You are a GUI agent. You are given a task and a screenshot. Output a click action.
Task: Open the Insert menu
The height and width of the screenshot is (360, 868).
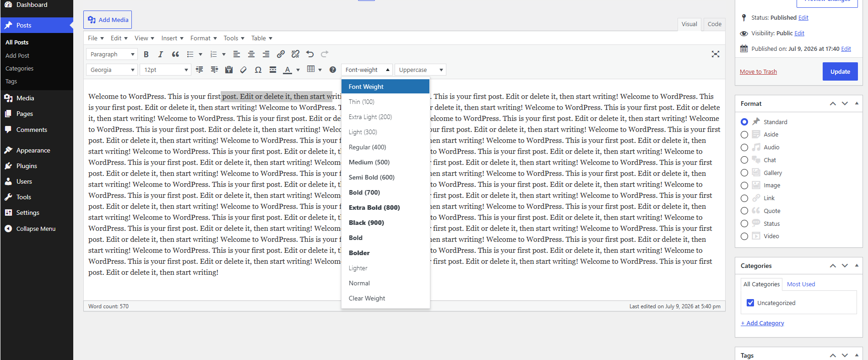[172, 38]
